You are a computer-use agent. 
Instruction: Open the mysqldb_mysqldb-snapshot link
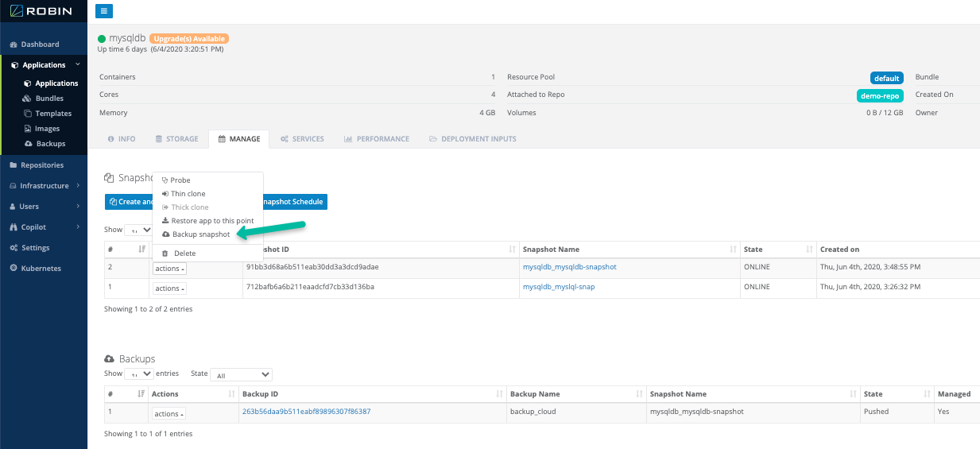[x=569, y=267]
